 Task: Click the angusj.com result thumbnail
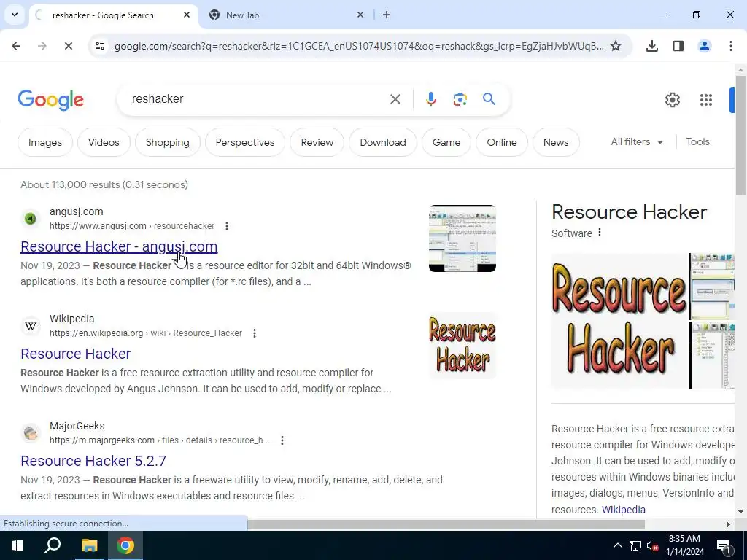point(462,238)
